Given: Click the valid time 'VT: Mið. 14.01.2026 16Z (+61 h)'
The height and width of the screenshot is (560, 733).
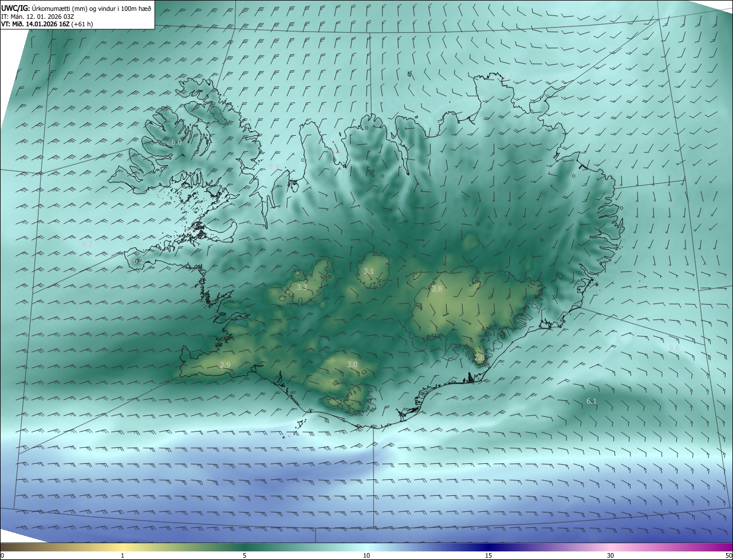Looking at the screenshot, I should pos(46,24).
